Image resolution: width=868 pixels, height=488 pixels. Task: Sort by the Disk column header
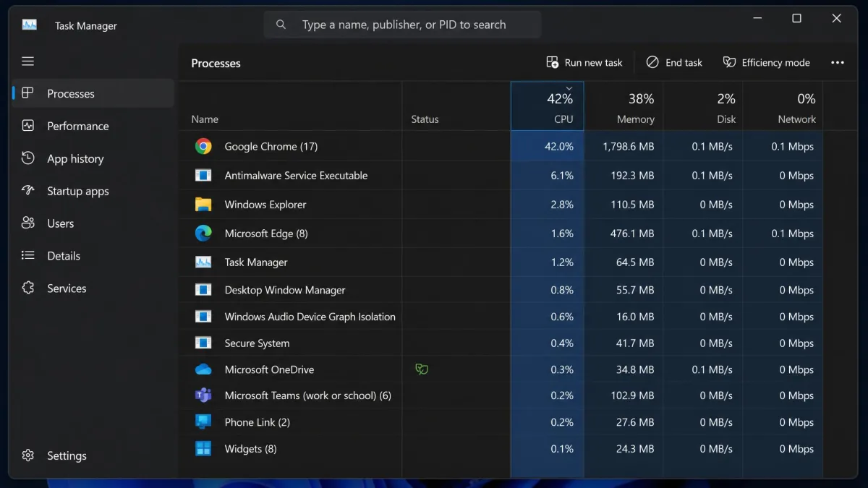[703, 106]
